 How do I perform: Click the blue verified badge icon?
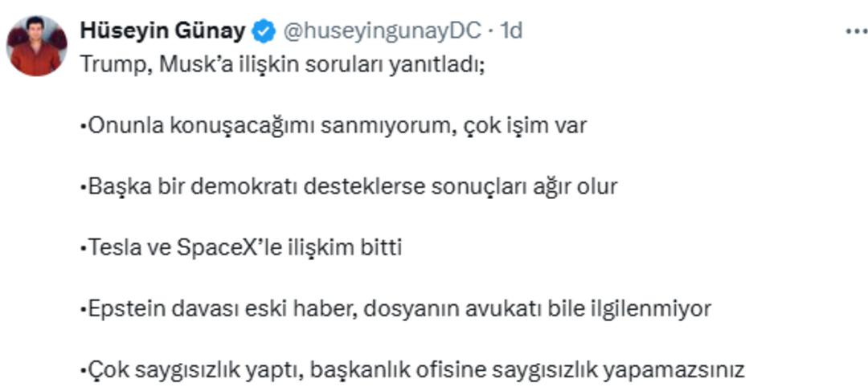pos(263,31)
